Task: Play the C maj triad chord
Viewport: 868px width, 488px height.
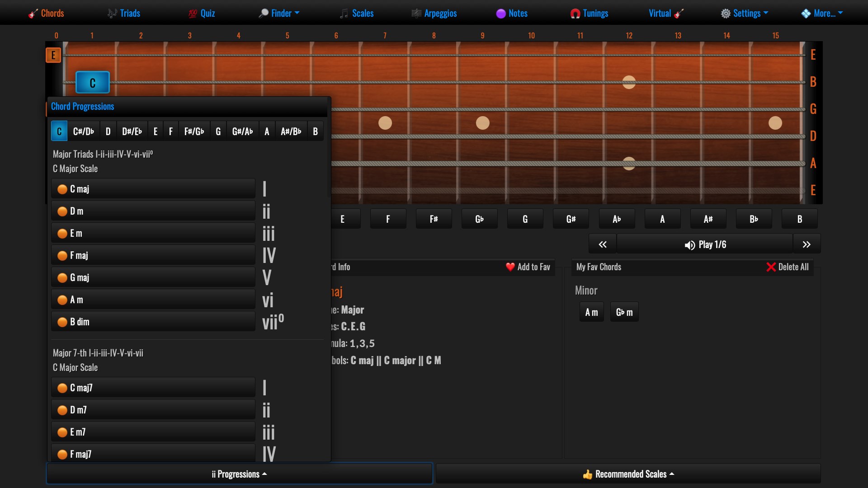Action: [153, 189]
